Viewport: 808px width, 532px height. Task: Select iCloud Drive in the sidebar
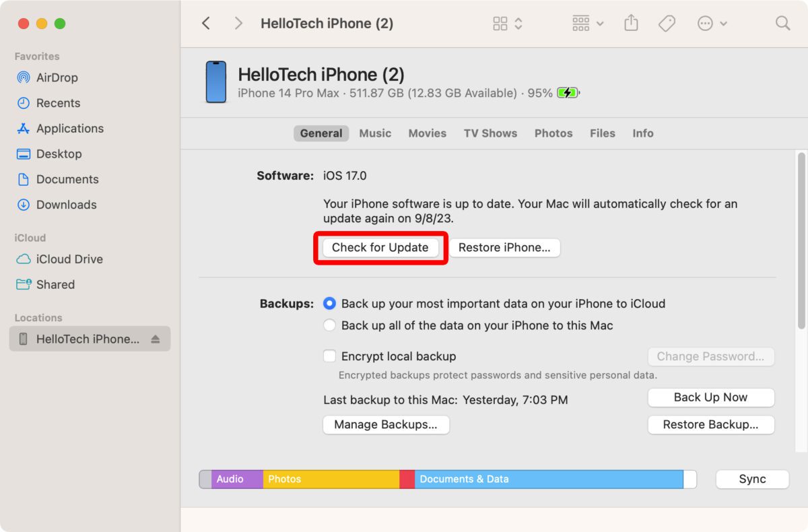[67, 259]
